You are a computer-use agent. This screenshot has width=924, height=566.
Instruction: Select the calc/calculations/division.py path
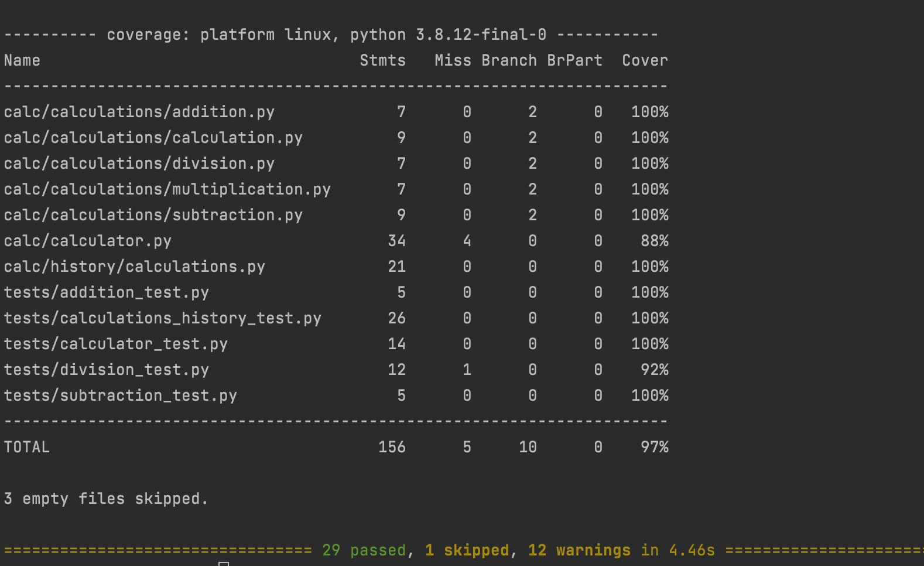click(x=139, y=163)
